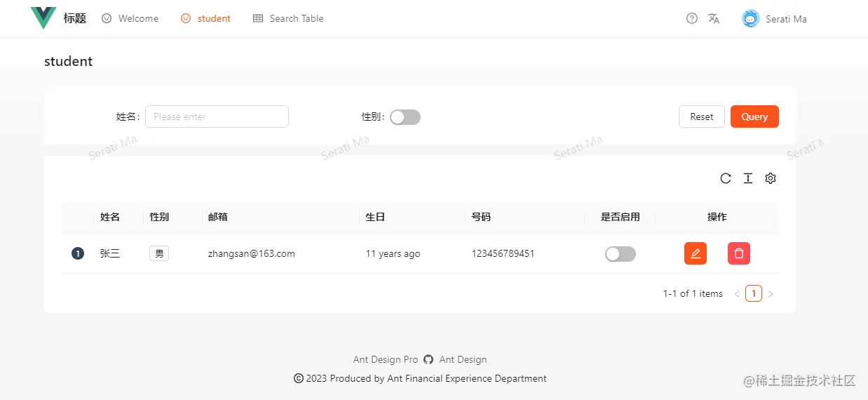This screenshot has width=868, height=400.
Task: Toggle the 是否启用 switch for 张三
Action: (621, 254)
